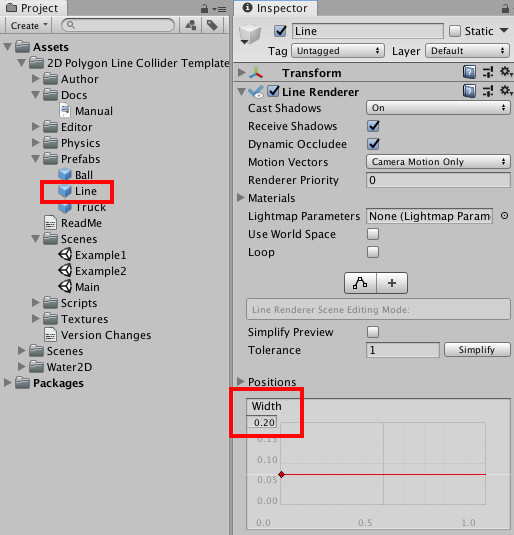
Task: Click the object name field
Action: [x=368, y=31]
